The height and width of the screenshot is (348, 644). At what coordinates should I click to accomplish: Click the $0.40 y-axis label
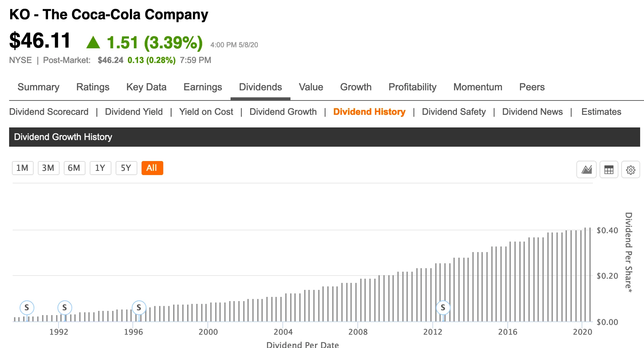coord(607,230)
